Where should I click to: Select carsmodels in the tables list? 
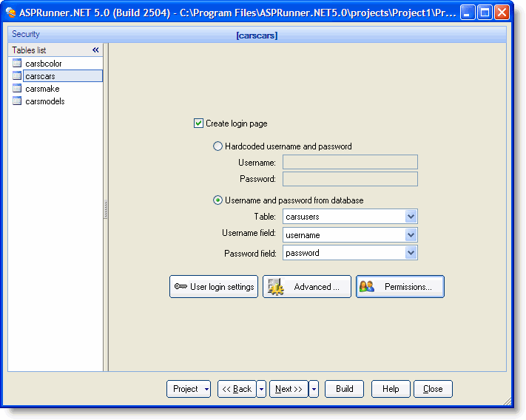(x=45, y=101)
